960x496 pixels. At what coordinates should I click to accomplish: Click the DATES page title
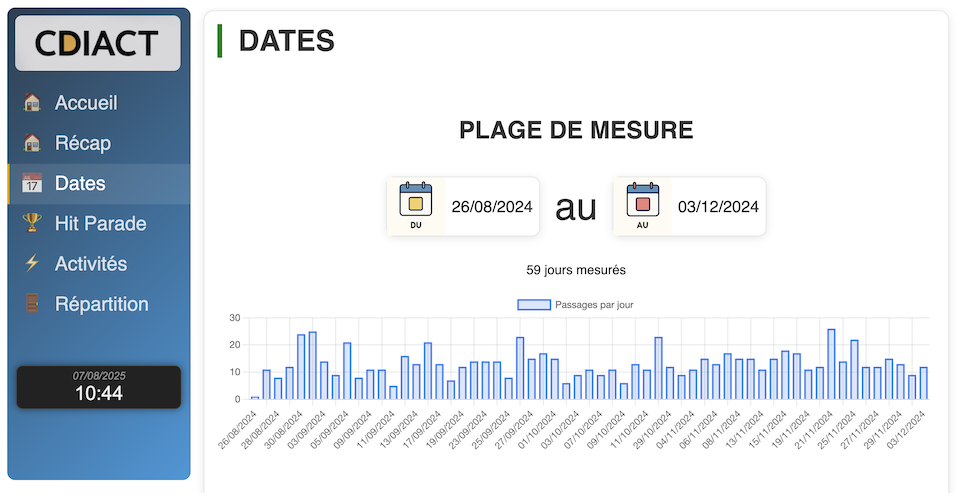click(287, 41)
